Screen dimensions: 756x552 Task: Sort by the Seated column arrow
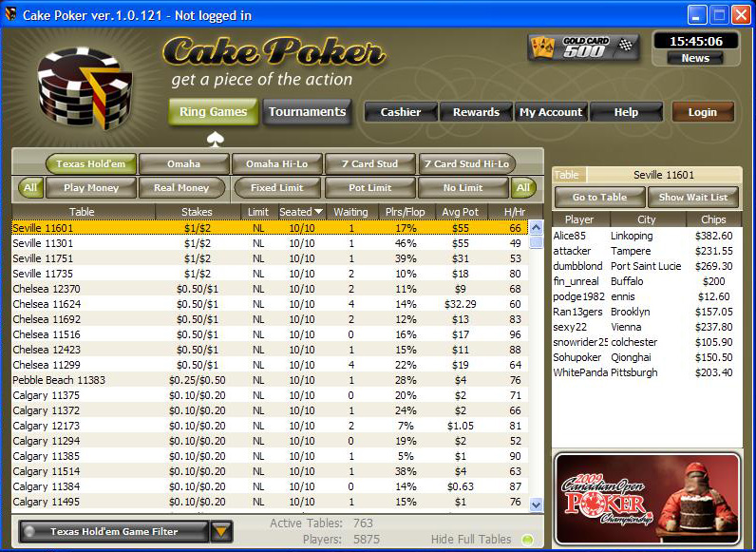coord(318,212)
